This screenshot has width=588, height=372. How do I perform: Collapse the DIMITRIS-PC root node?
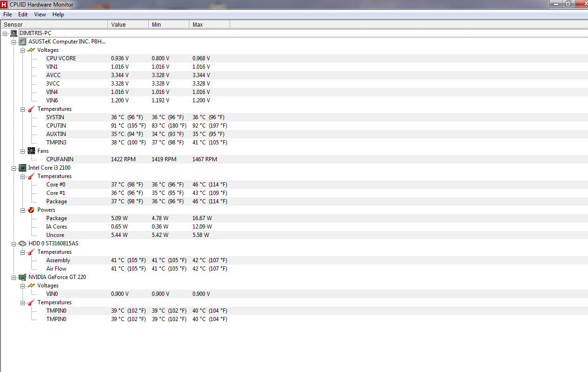(x=5, y=33)
